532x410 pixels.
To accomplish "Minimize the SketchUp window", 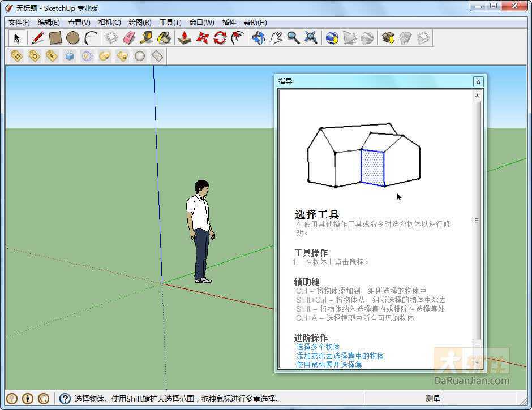I will pyautogui.click(x=478, y=6).
